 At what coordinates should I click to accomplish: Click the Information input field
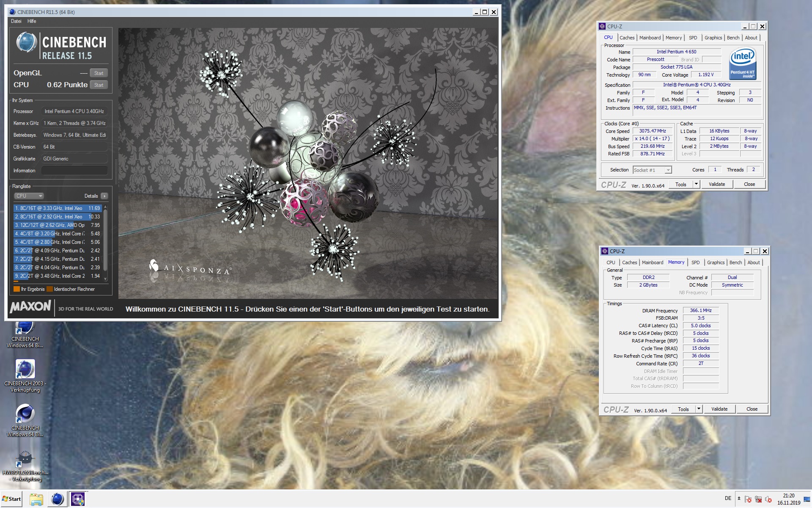(74, 171)
